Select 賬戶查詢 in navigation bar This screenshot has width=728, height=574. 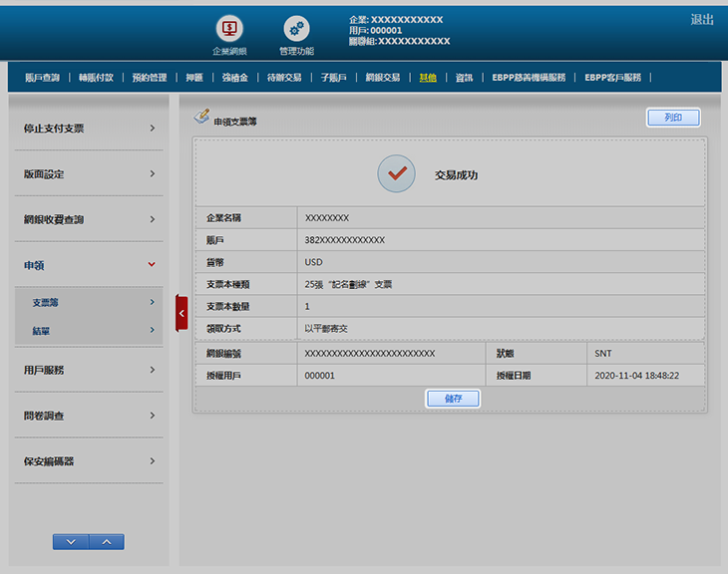tap(43, 77)
